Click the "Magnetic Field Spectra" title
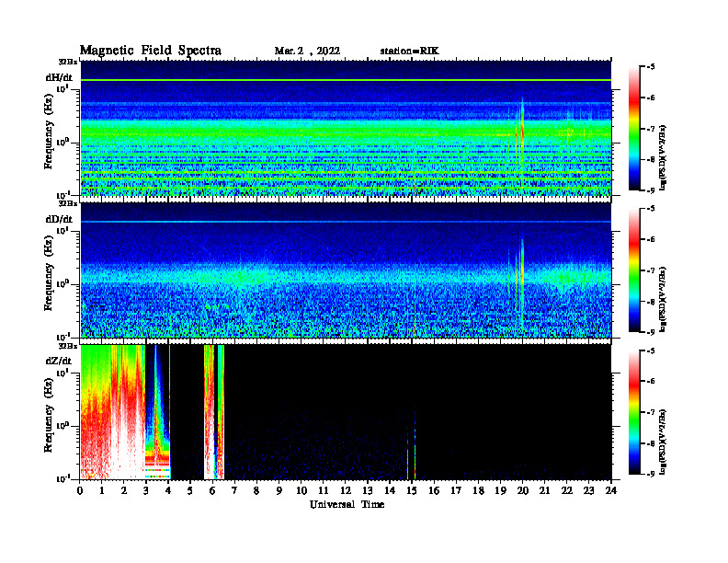Viewport: 728px width, 563px height. [x=151, y=51]
